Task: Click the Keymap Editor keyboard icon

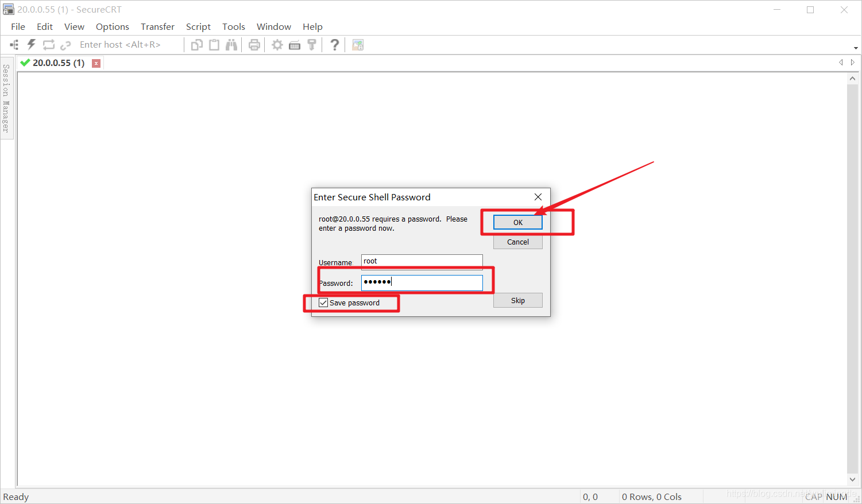Action: point(295,45)
